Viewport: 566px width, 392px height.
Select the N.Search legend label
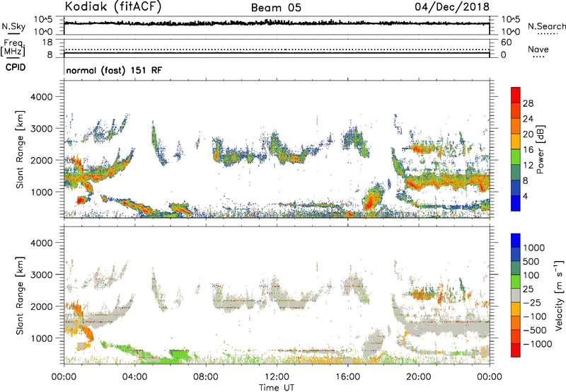click(546, 26)
